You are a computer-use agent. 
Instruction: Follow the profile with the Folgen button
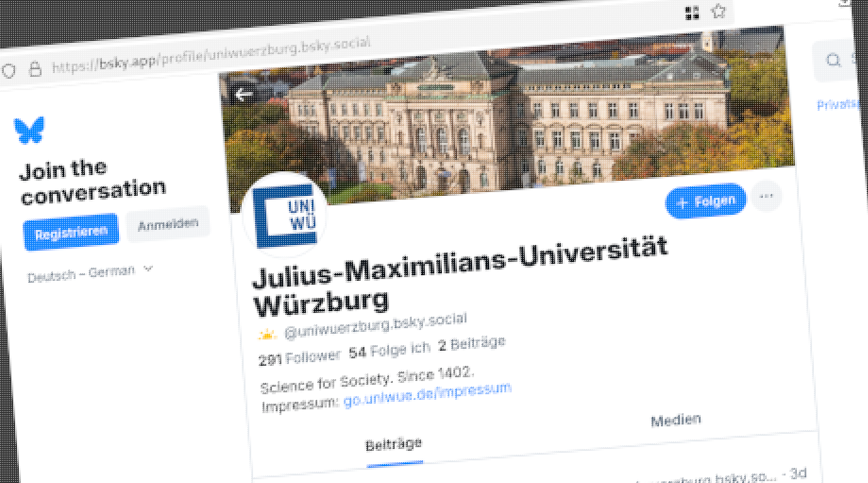pos(706,202)
